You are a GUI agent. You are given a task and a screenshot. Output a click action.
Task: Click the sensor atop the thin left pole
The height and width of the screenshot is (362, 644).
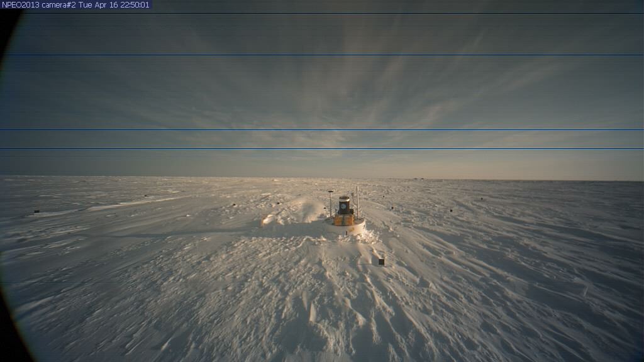point(330,192)
